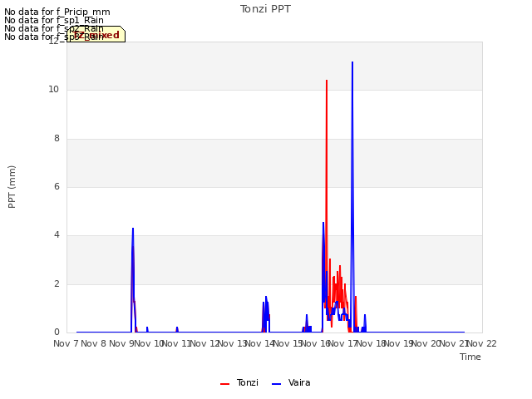Image resolution: width=532 pixels, height=399 pixels.
Task: Click the Nov 8 x-axis tick label
Action: point(94,343)
